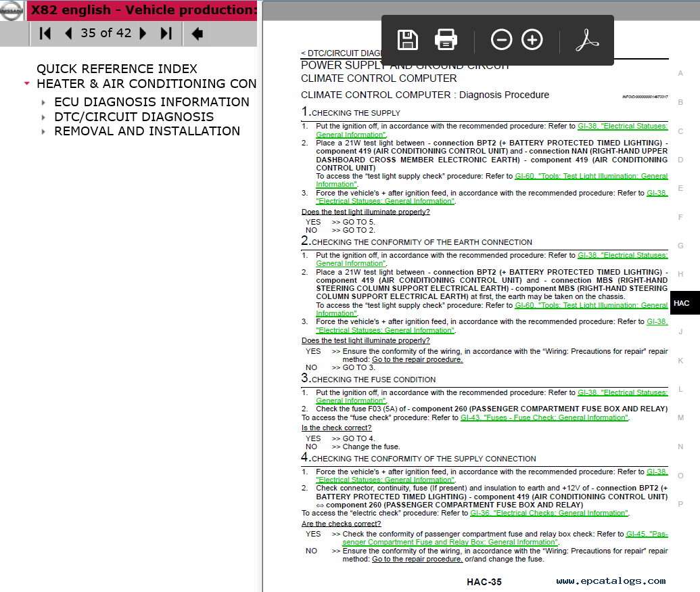Select Heater & Air Conditioning Con item
Screen dimensions: 700x592
147,83
